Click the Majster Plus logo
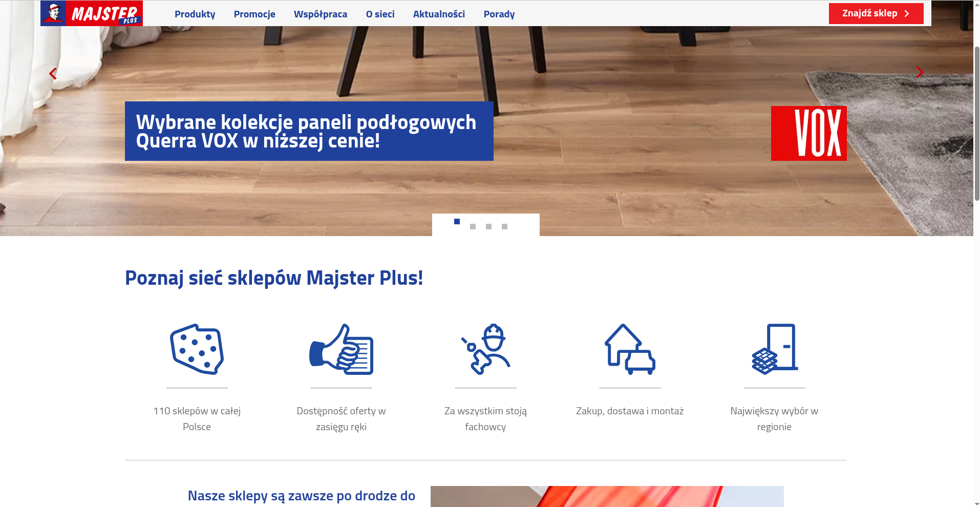980x507 pixels. 92,13
